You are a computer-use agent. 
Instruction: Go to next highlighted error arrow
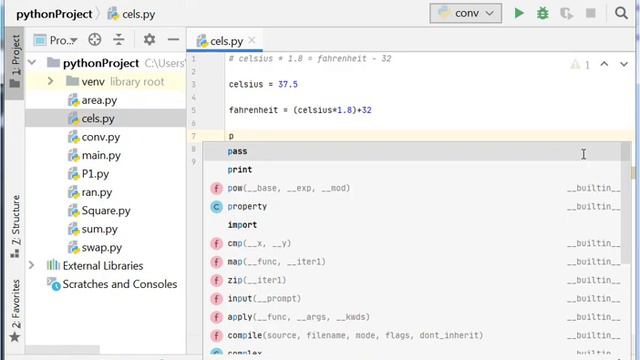click(x=624, y=64)
